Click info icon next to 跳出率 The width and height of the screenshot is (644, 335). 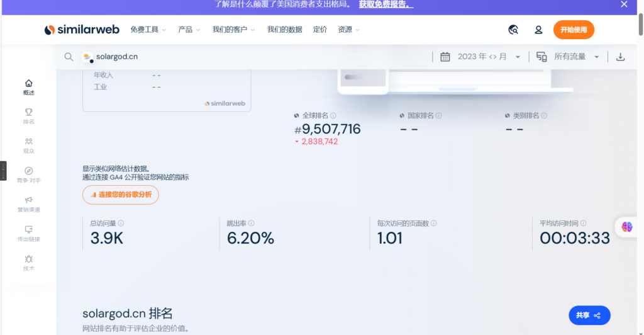click(252, 223)
